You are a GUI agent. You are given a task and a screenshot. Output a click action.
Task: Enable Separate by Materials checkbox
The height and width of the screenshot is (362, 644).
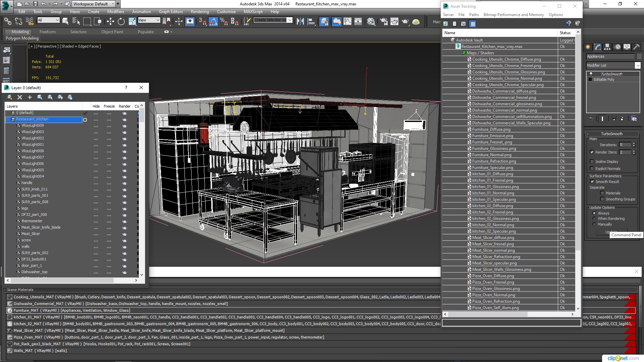(x=602, y=193)
